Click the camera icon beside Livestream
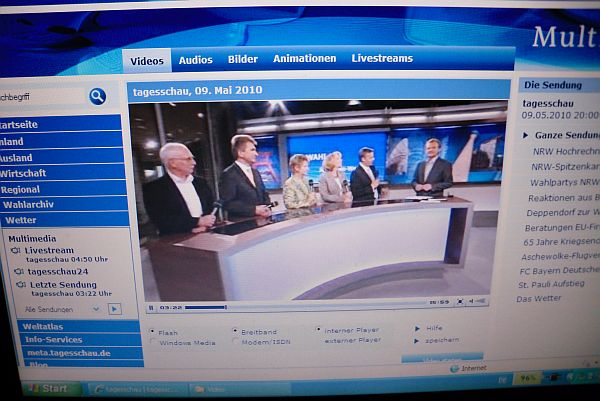This screenshot has height=401, width=600. click(x=15, y=251)
